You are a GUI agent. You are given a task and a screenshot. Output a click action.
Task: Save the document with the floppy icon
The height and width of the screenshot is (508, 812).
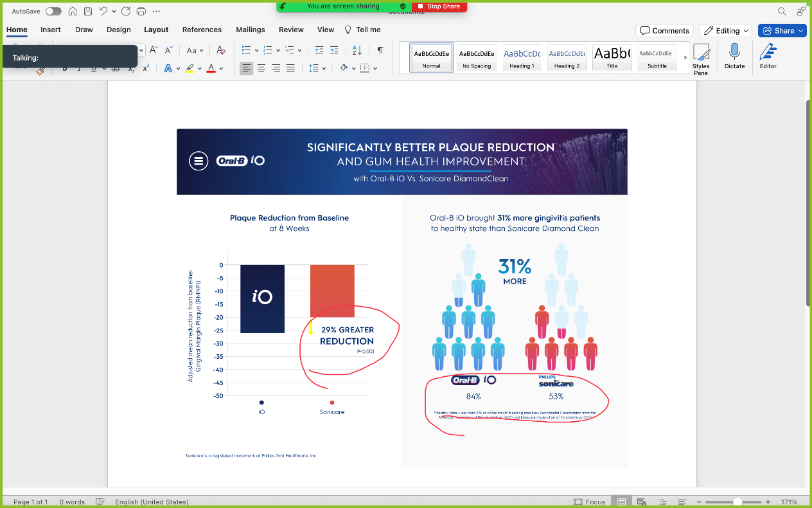pos(88,12)
